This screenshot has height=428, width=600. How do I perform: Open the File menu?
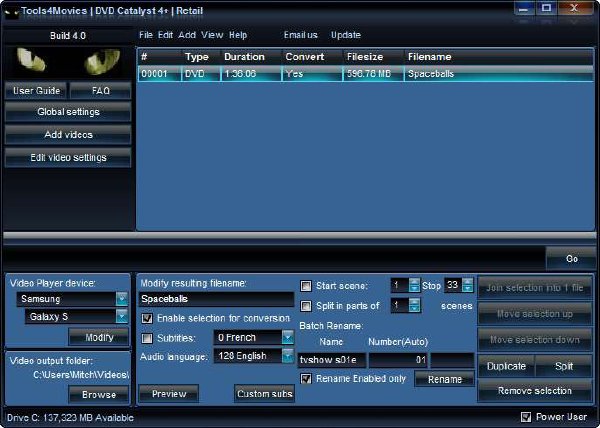(146, 35)
